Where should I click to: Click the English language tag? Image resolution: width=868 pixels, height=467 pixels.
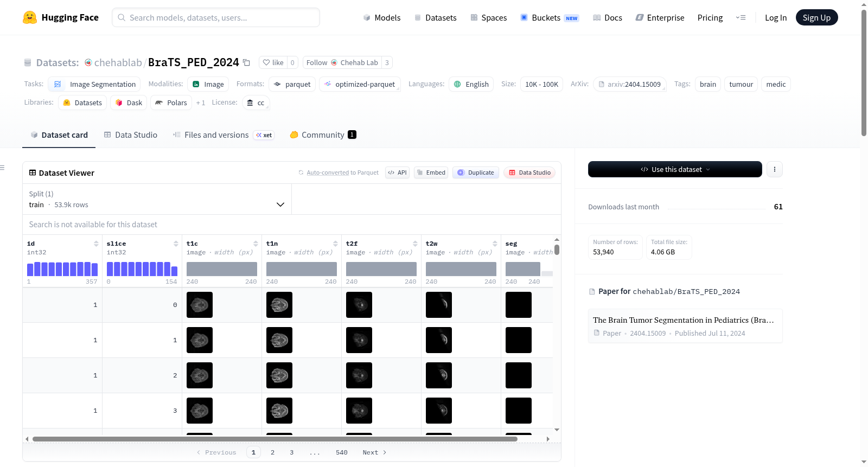pos(471,84)
